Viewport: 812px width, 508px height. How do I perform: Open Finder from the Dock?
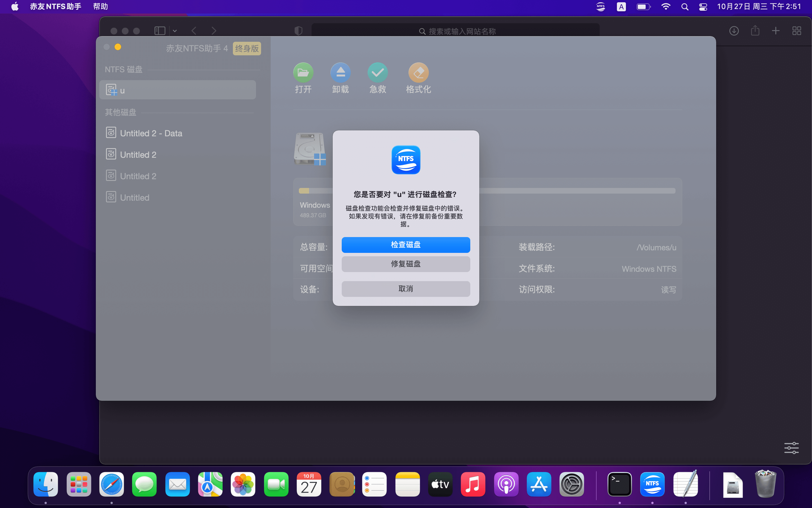(46, 484)
